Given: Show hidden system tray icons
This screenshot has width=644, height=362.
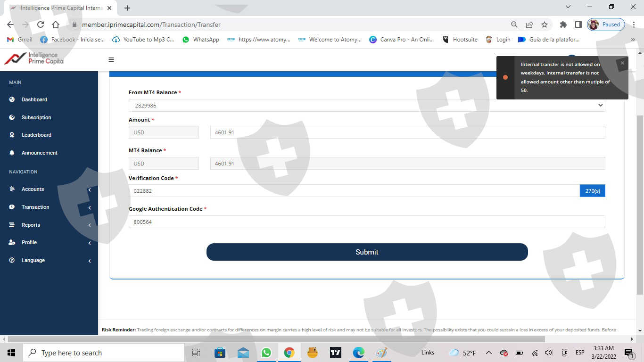Looking at the screenshot, I should click(x=488, y=353).
